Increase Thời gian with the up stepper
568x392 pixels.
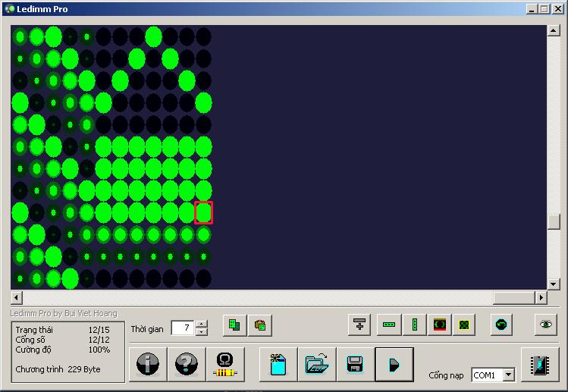pyautogui.click(x=202, y=324)
